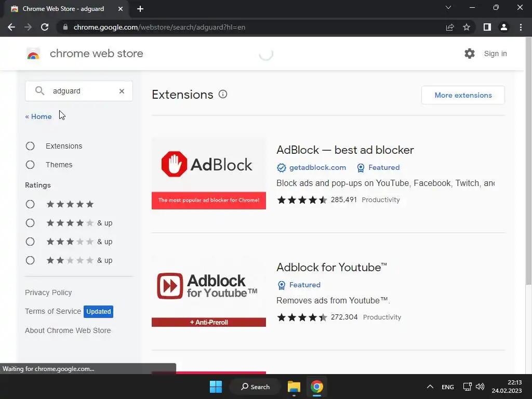Image resolution: width=532 pixels, height=399 pixels.
Task: View site information via lock icon
Action: 65,27
